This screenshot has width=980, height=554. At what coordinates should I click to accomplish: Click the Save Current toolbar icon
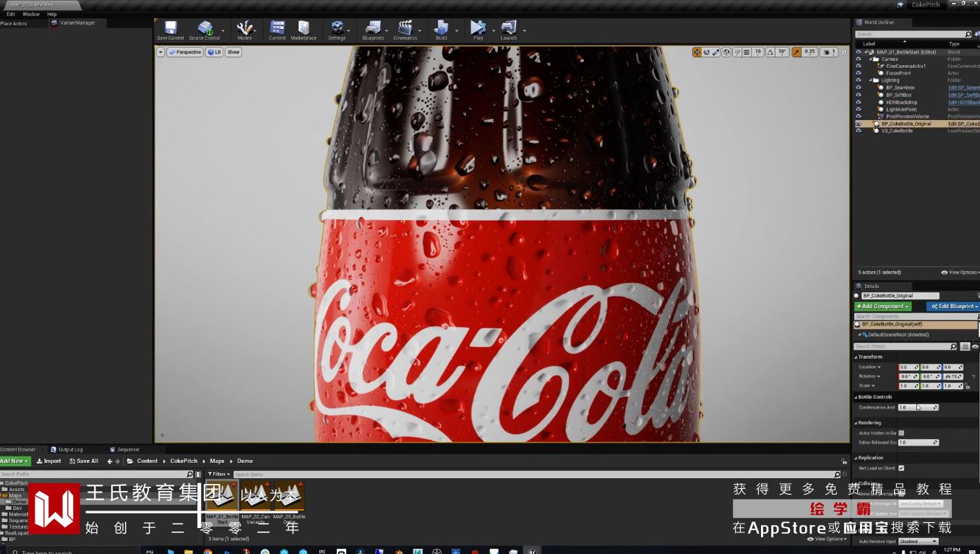(171, 28)
